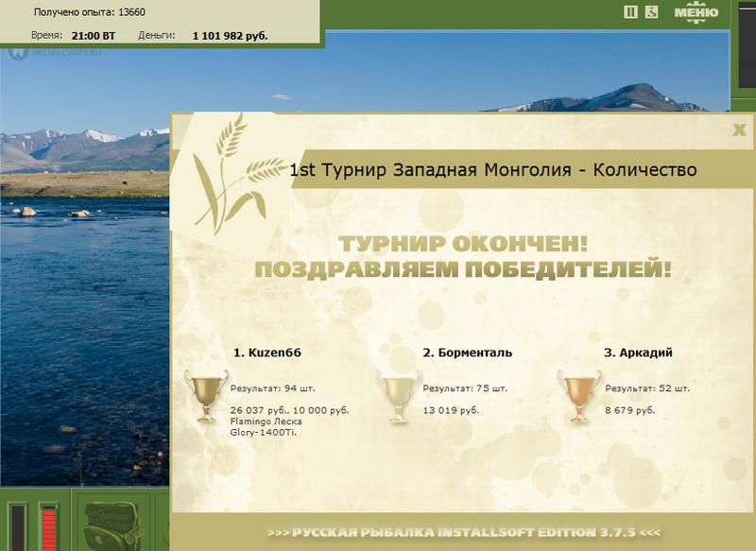Image resolution: width=756 pixels, height=551 pixels.
Task: Click the prize text Flamingo Леска
Action: tap(266, 422)
